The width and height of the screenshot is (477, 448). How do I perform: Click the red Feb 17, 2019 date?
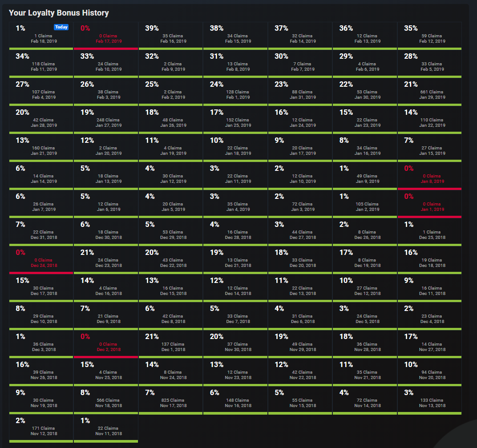(109, 41)
